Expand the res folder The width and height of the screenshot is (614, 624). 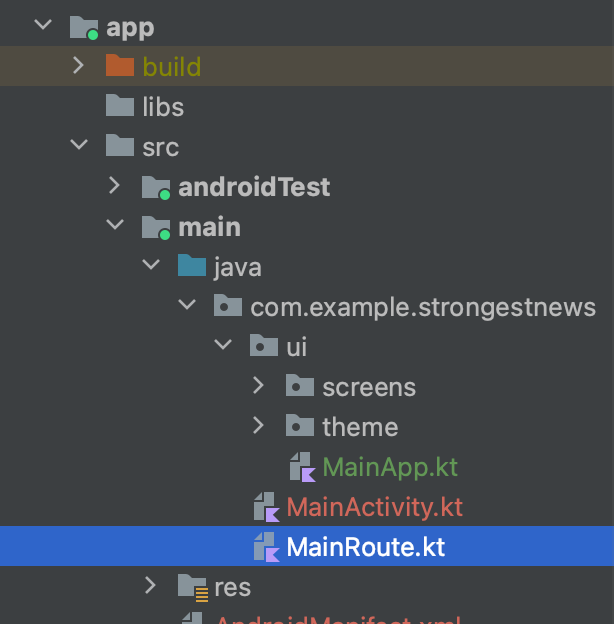[x=150, y=585]
